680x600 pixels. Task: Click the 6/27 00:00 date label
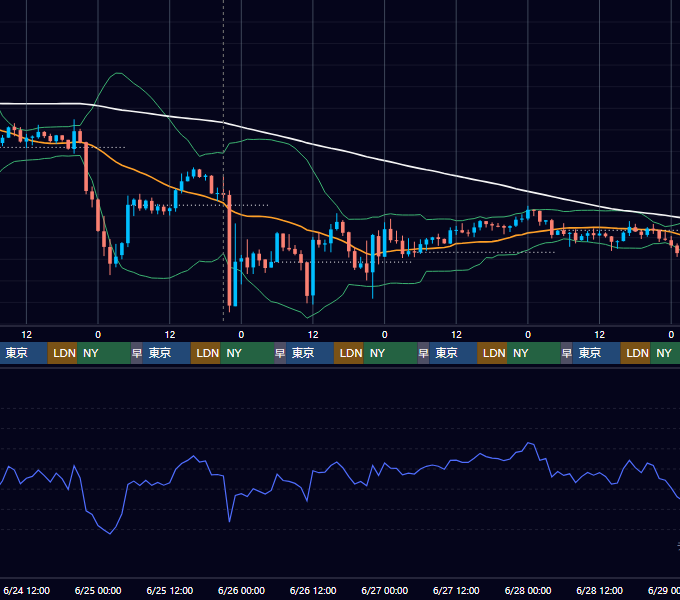[384, 590]
